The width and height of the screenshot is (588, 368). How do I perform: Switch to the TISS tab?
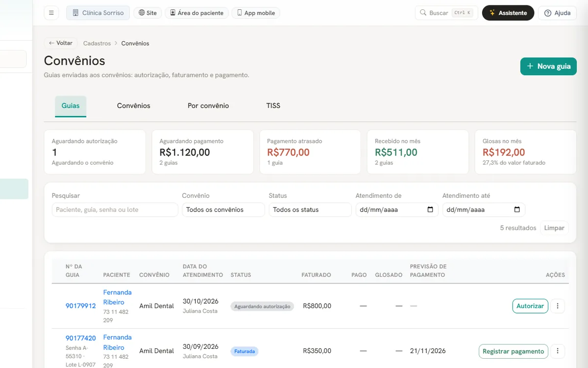(x=273, y=105)
